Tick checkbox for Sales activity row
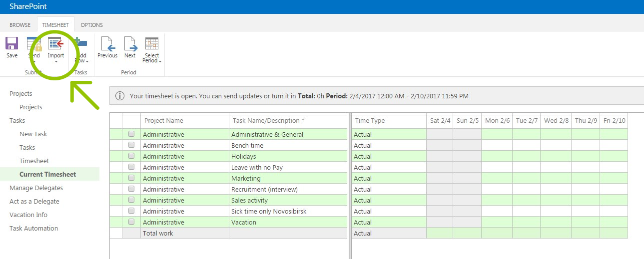The width and height of the screenshot is (644, 259). (131, 200)
